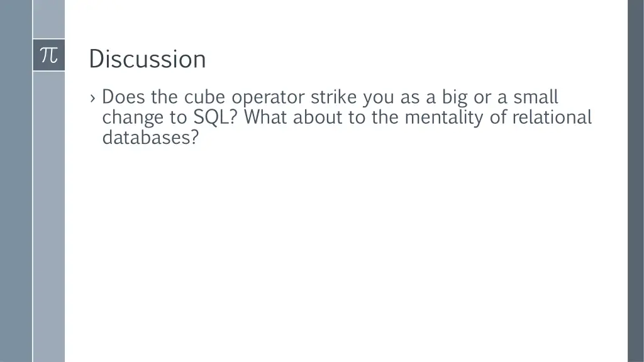
Task: Click the light gray strip above the pi icon
Action: pyautogui.click(x=49, y=19)
